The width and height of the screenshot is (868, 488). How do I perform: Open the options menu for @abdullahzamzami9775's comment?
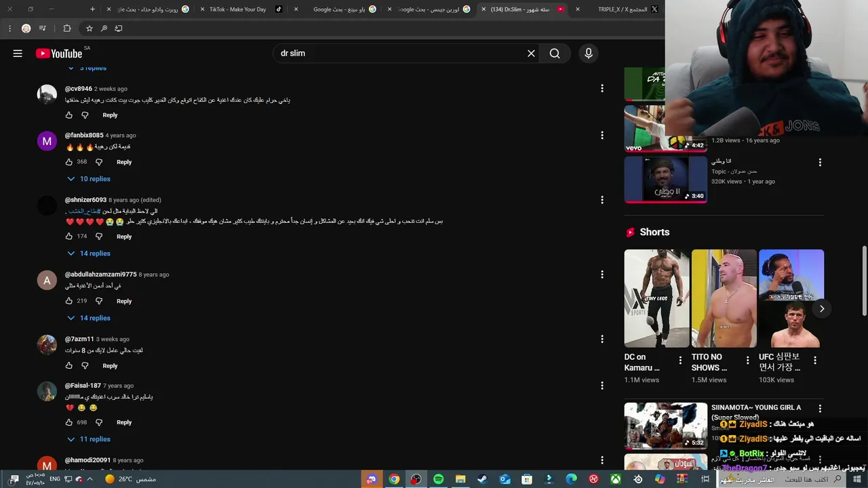click(x=601, y=274)
